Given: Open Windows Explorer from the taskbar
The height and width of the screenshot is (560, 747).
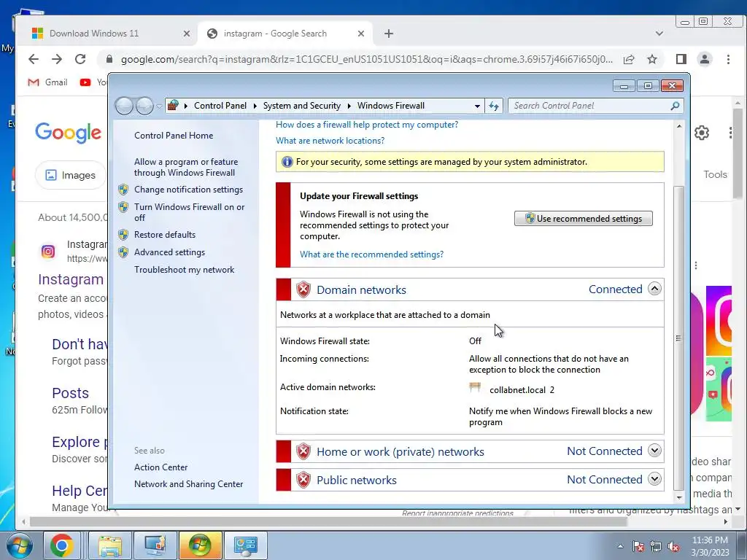Looking at the screenshot, I should click(111, 545).
